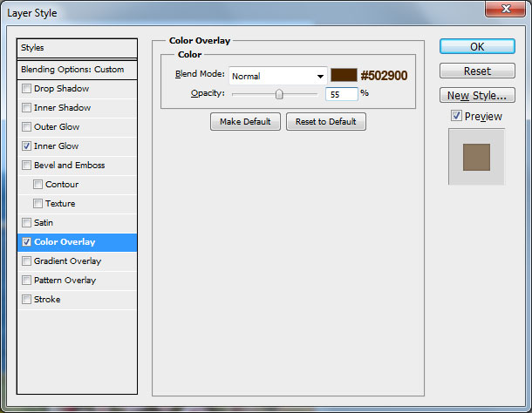Select Blending Options: Custom in list
532x413 pixels.
(78, 70)
